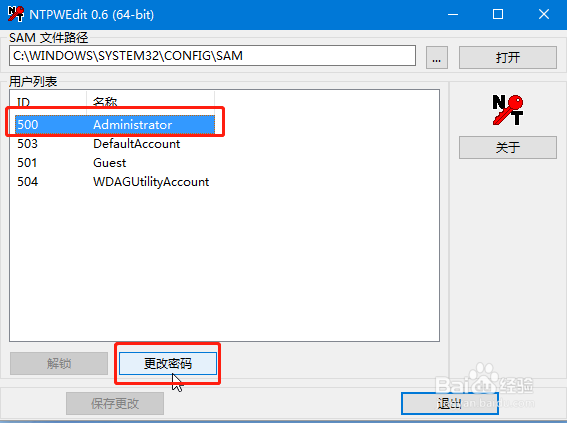Click ID 504 in the user list
The width and height of the screenshot is (567, 423).
click(27, 181)
